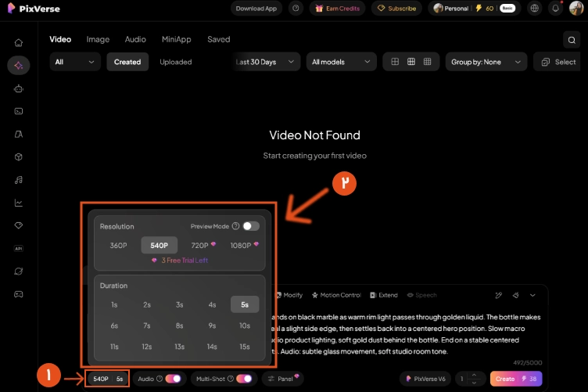Select 10s duration
588x392 pixels.
pos(245,325)
